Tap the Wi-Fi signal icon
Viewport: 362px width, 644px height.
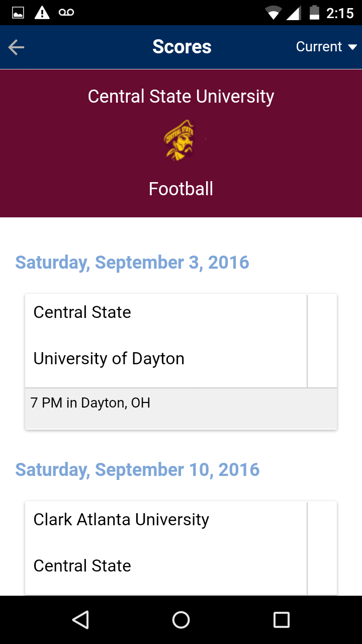coord(274,13)
